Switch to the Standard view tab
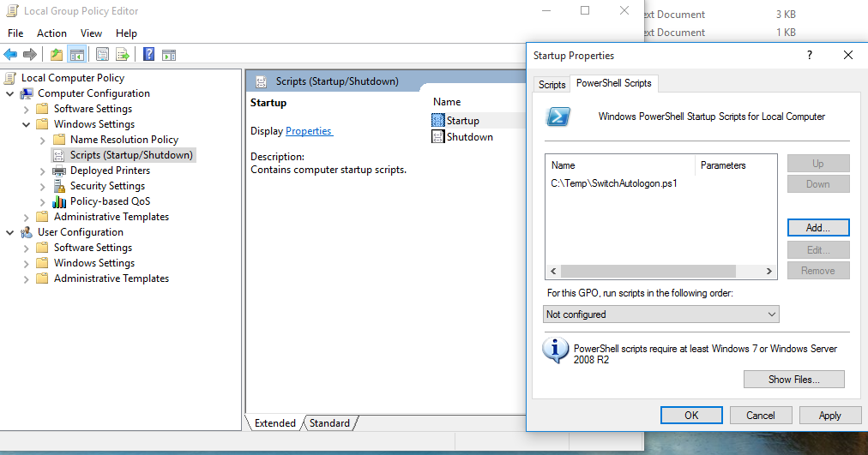The width and height of the screenshot is (868, 455). [329, 423]
